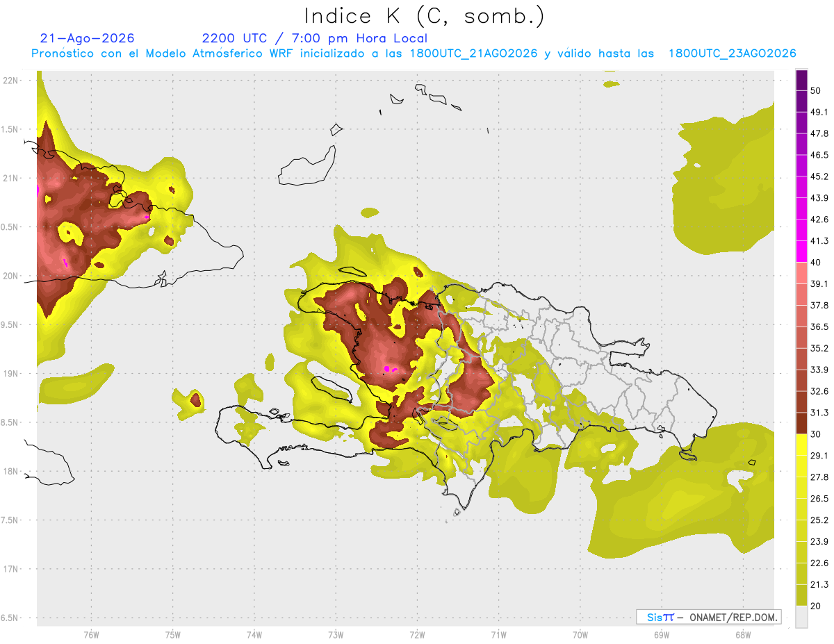Screen dimensions: 834x644
Task: Click the '75W' longitude axis label
Action: pyautogui.click(x=173, y=634)
